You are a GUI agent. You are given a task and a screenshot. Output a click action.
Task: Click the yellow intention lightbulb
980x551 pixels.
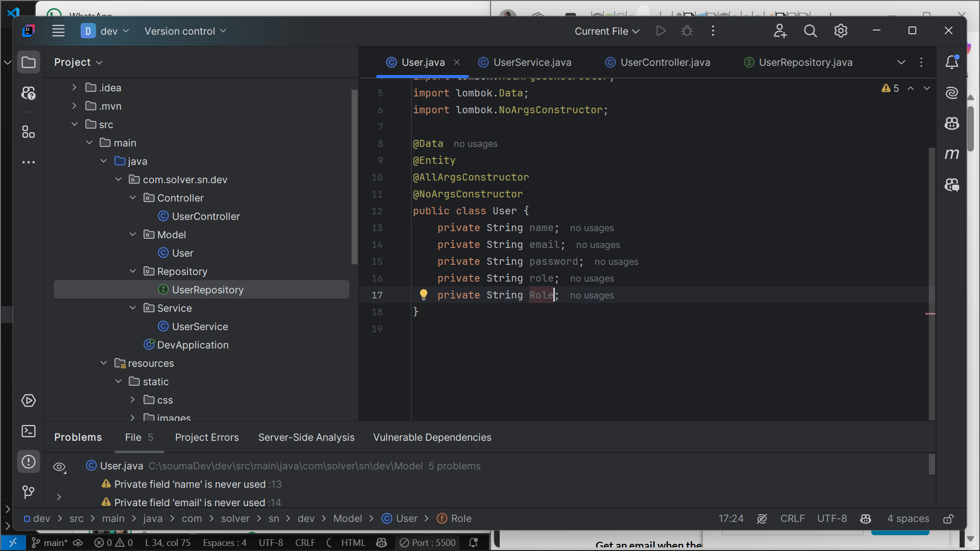[424, 294]
